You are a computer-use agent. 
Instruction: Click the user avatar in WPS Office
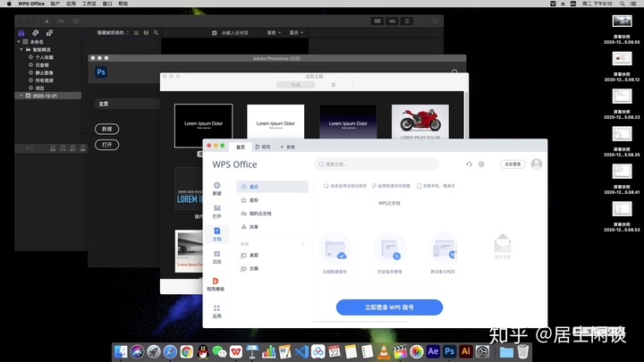tap(537, 164)
